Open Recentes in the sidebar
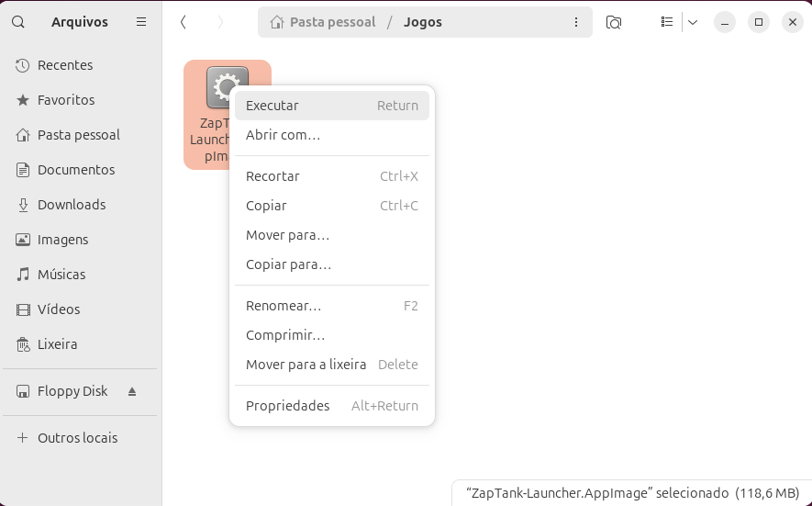 pos(64,65)
